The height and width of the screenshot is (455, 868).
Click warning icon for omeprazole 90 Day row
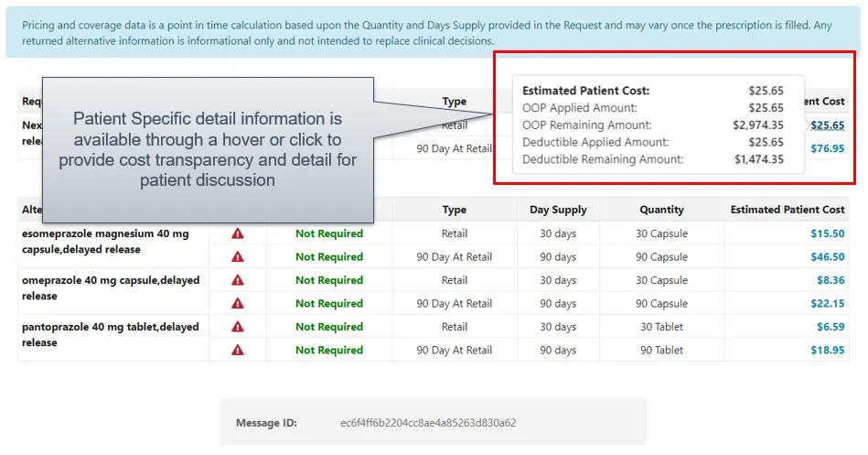click(x=238, y=303)
